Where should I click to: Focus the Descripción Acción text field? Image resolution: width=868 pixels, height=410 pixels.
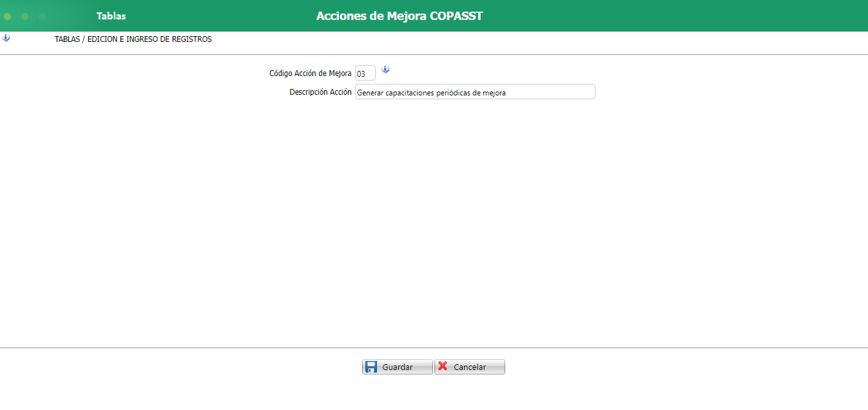[475, 92]
